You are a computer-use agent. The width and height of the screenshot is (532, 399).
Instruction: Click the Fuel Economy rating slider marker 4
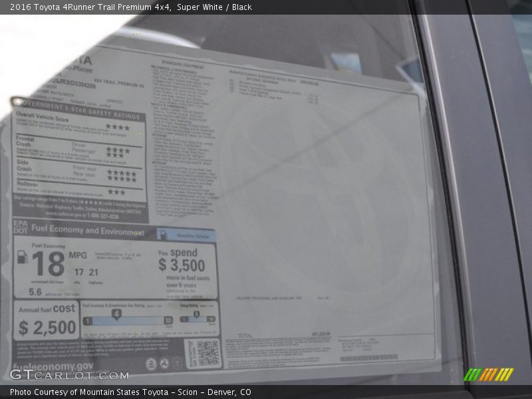point(116,314)
